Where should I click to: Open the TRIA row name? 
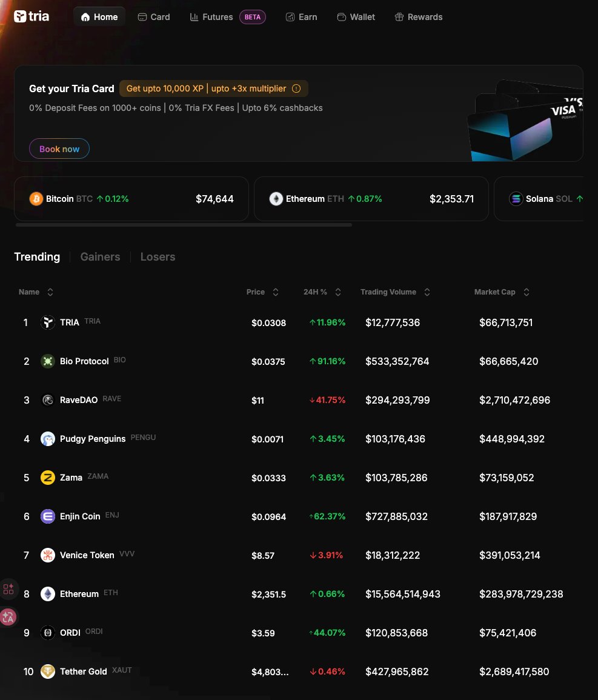[70, 322]
